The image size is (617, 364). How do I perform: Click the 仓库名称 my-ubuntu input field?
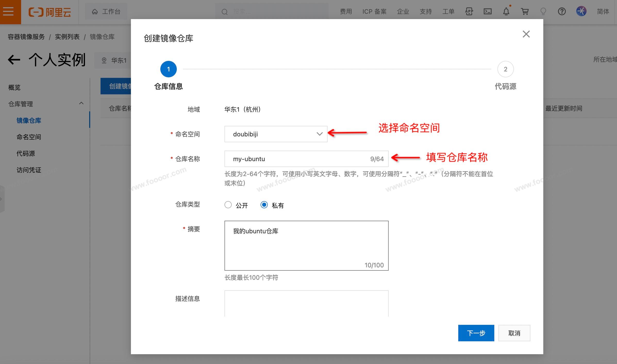(x=296, y=159)
